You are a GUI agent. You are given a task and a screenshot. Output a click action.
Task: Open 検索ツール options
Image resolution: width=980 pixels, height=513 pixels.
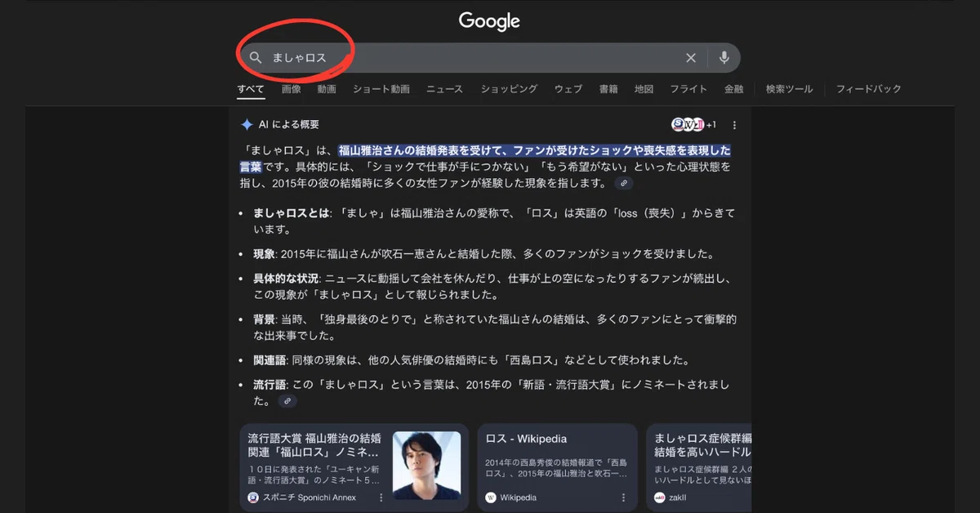(790, 89)
